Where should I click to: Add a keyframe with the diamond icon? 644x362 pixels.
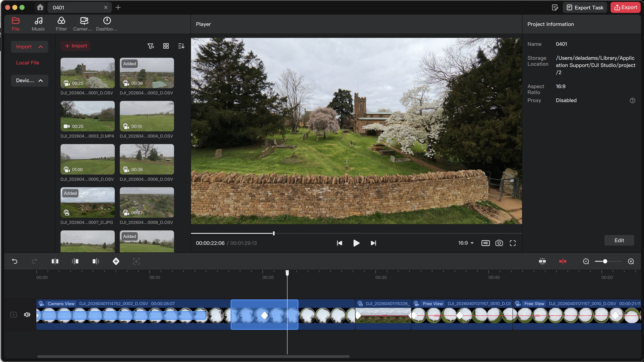[116, 261]
